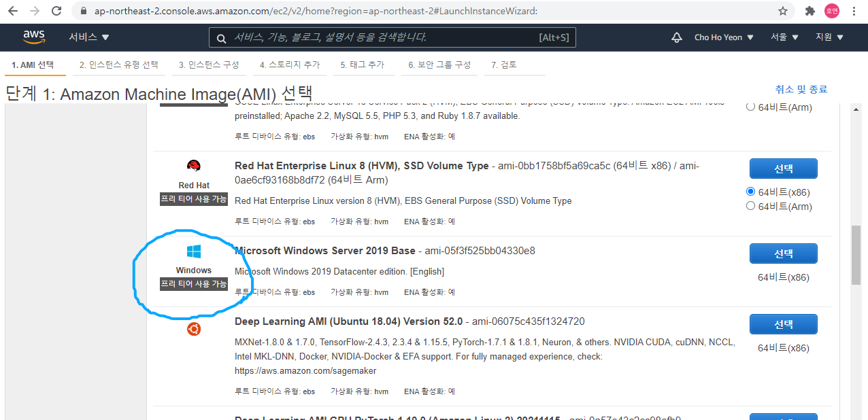Click the Red Hat Enterprise Linux 8 title
The width and height of the screenshot is (868, 420).
(361, 166)
